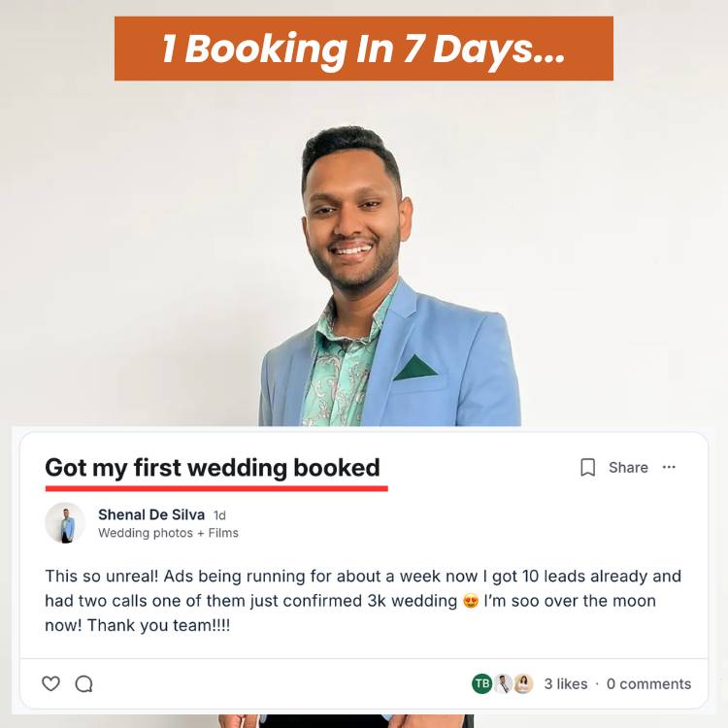Click the '1d' post timestamp
This screenshot has height=728, width=728.
(219, 515)
